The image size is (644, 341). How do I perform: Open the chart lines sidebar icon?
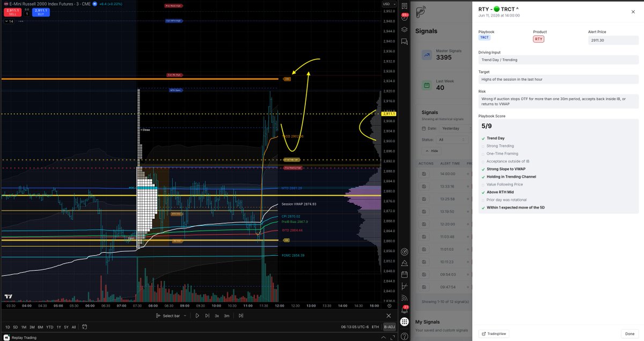pos(404,286)
